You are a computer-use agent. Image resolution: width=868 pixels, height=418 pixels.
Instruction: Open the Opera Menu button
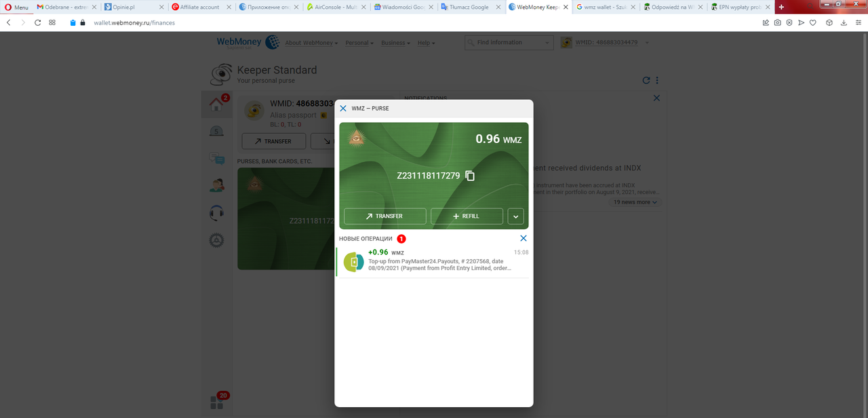pos(16,7)
